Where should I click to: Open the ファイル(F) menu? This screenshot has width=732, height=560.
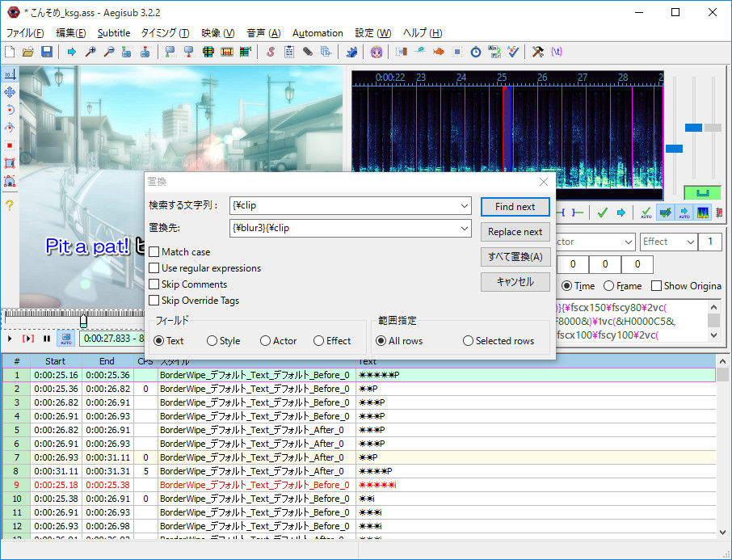tap(25, 33)
